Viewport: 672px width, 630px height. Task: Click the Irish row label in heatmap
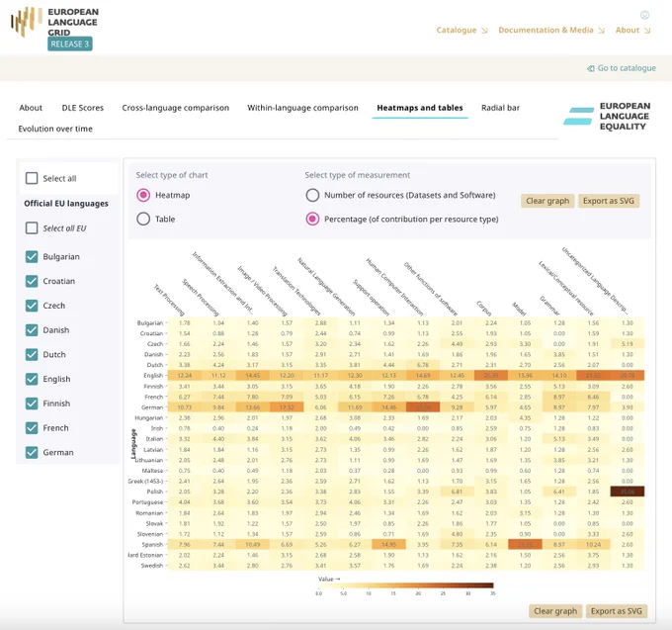157,428
